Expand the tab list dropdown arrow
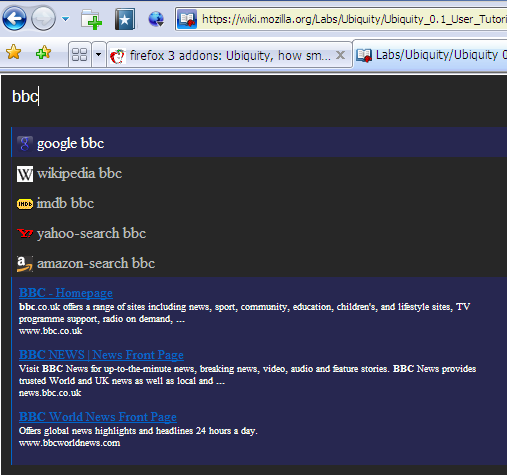The image size is (507, 475). pyautogui.click(x=99, y=54)
